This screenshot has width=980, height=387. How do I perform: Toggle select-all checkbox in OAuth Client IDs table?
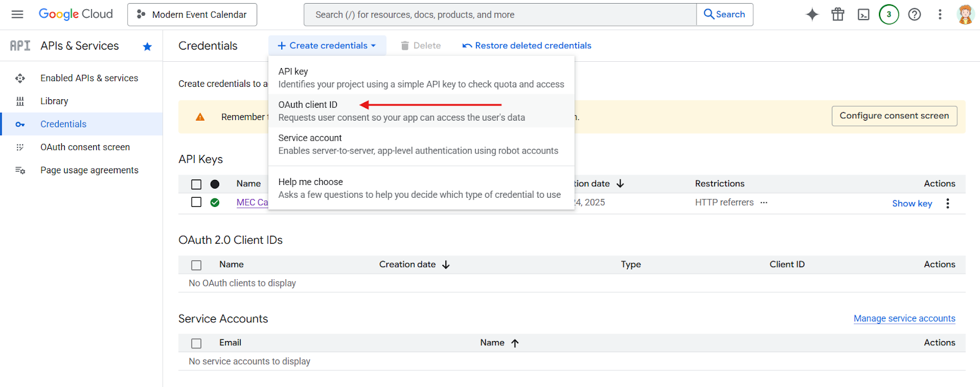pos(196,265)
